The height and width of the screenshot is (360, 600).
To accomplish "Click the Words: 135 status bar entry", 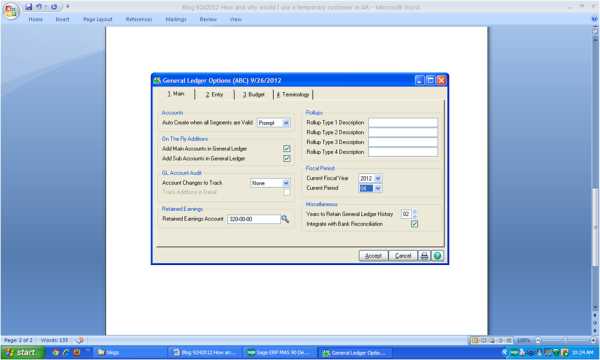I will coord(54,340).
